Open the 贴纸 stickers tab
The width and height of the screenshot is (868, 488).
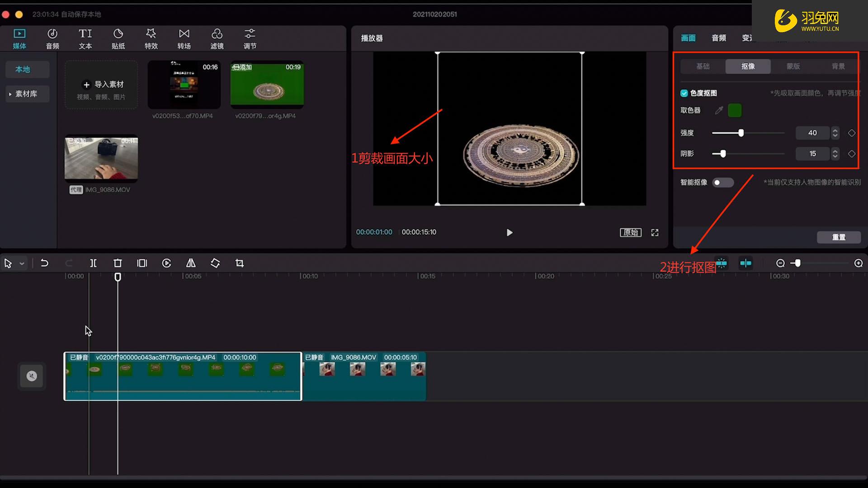click(x=118, y=39)
